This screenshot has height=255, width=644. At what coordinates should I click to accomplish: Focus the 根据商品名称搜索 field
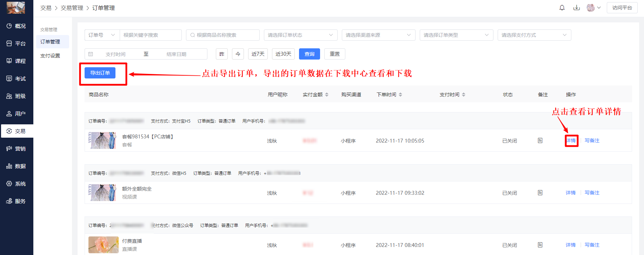click(x=223, y=35)
